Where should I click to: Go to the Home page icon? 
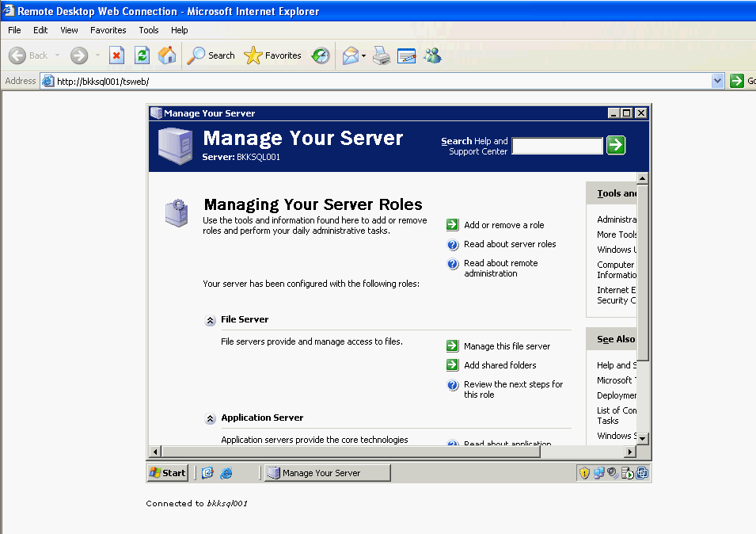coord(167,55)
